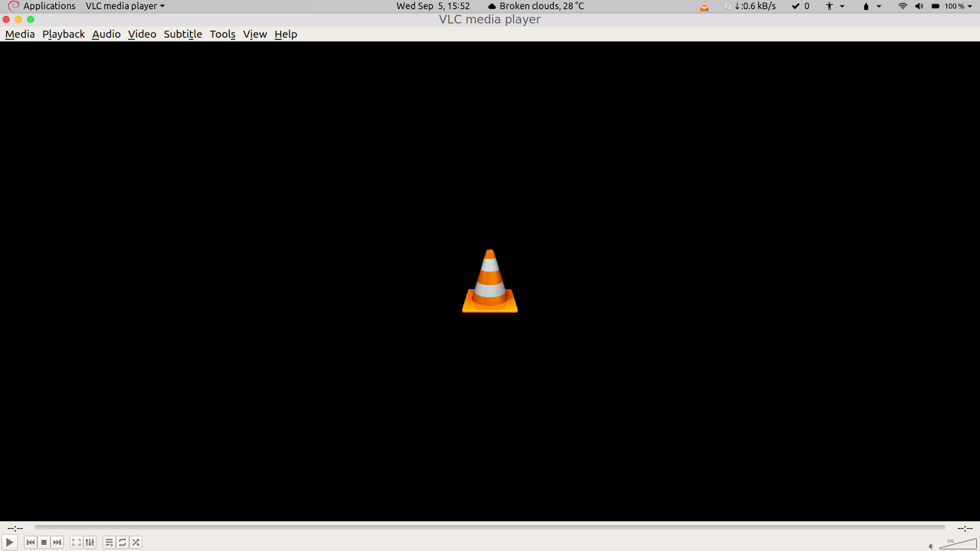
Task: Show the playlist via its toolbar icon
Action: (109, 542)
